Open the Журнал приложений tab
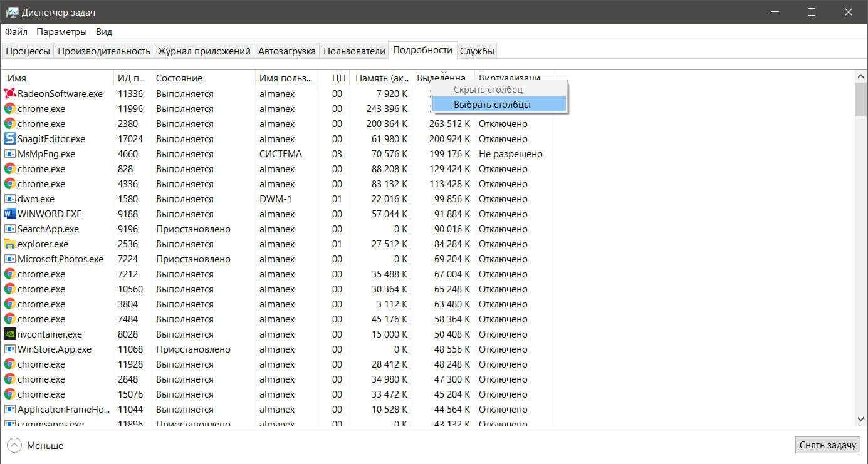The width and height of the screenshot is (868, 464). pos(204,51)
